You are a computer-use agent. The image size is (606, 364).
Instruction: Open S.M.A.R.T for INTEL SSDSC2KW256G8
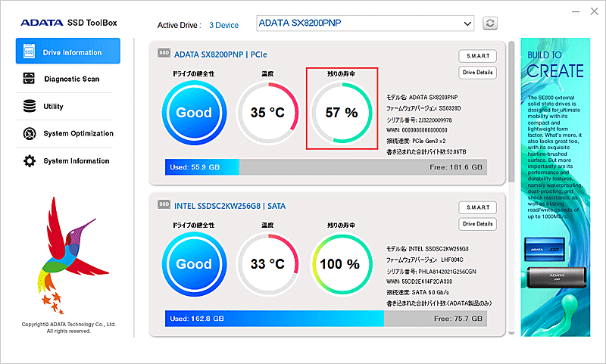tap(478, 207)
